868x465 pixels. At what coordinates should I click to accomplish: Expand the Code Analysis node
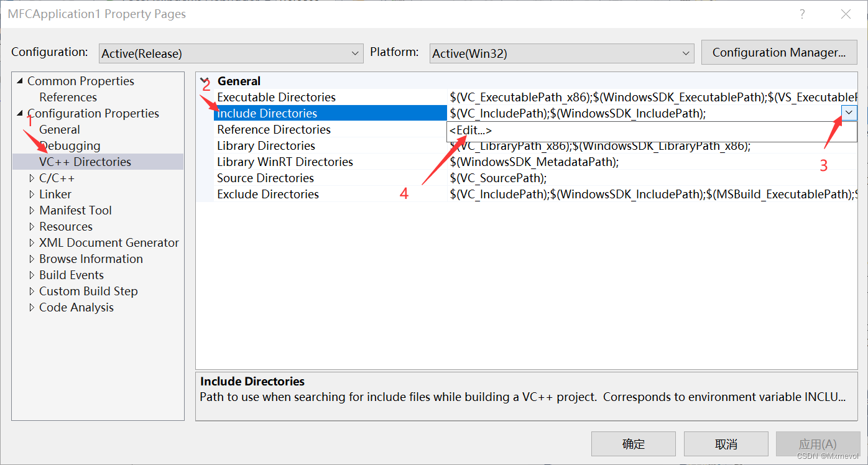click(32, 307)
